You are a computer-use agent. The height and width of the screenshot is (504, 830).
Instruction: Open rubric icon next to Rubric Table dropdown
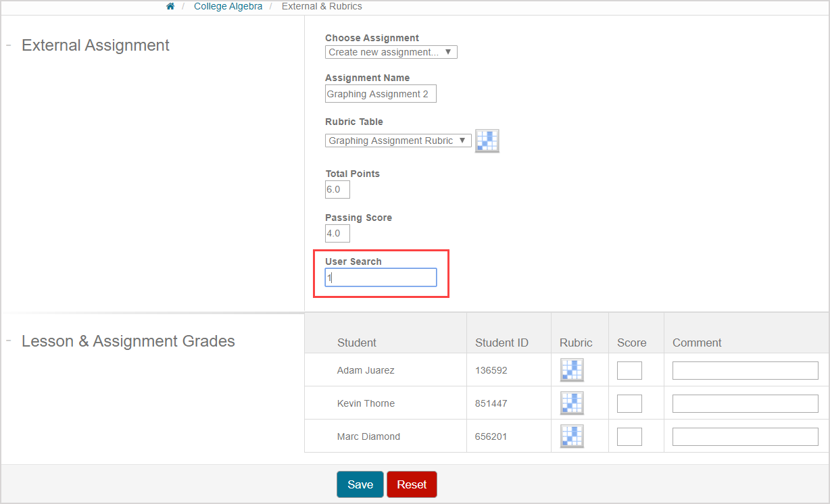[x=487, y=141]
